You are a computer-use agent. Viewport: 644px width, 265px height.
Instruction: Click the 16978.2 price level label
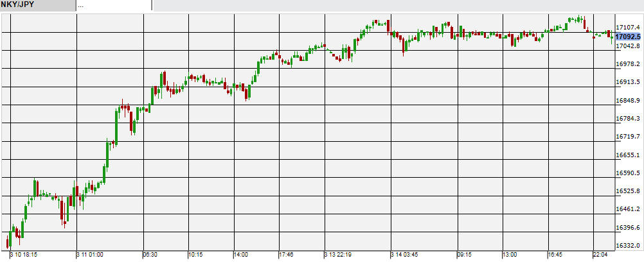coord(627,64)
